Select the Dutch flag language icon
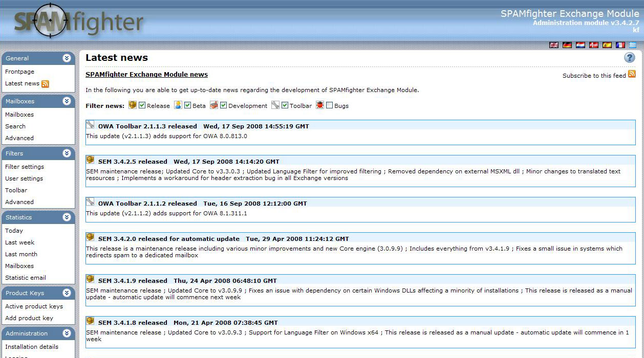 click(581, 45)
